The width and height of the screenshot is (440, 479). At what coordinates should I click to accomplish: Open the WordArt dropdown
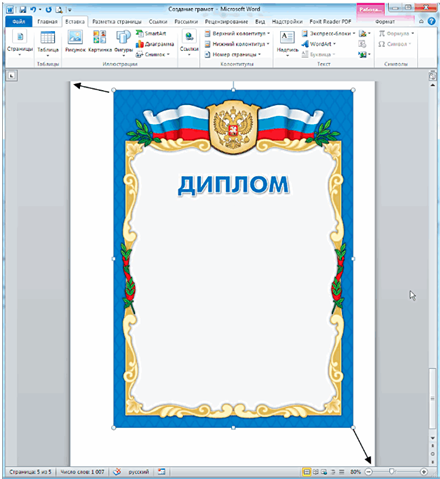319,44
